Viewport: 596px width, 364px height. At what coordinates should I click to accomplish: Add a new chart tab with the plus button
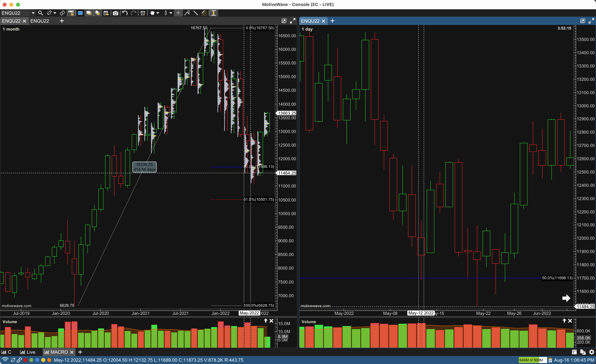coord(62,21)
